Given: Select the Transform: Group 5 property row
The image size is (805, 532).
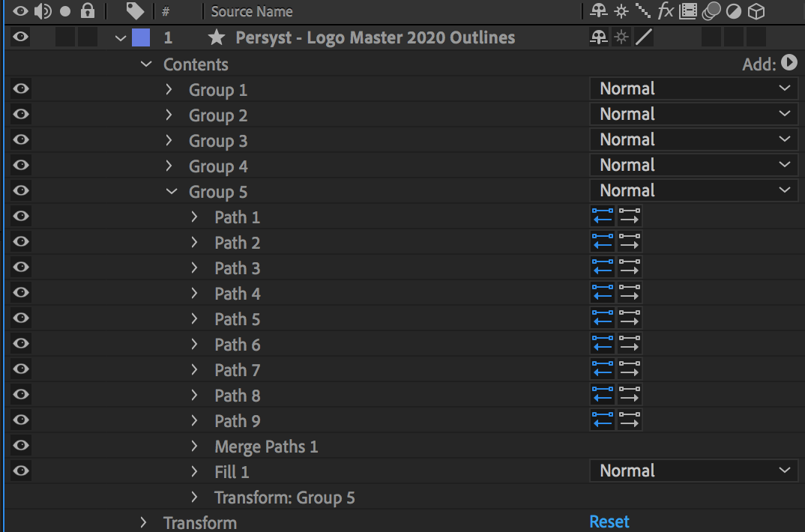Looking at the screenshot, I should click(x=285, y=497).
